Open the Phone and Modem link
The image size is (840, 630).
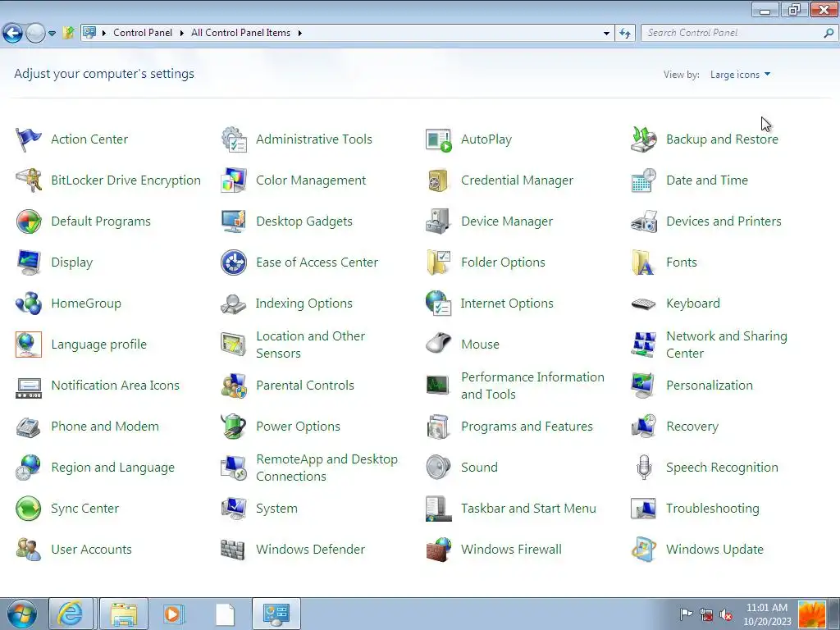click(105, 427)
